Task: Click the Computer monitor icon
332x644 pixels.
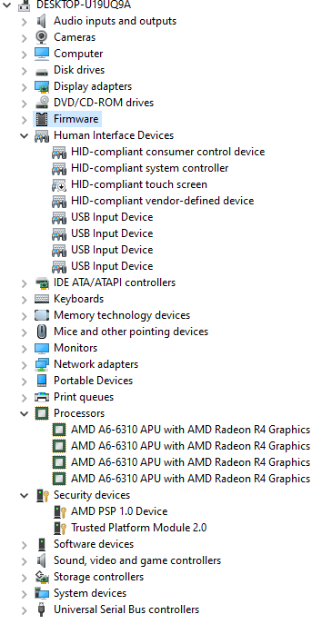Action: click(42, 54)
